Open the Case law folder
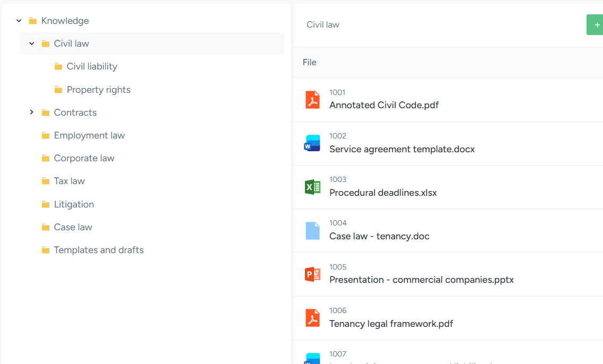This screenshot has width=603, height=364. pos(73,227)
